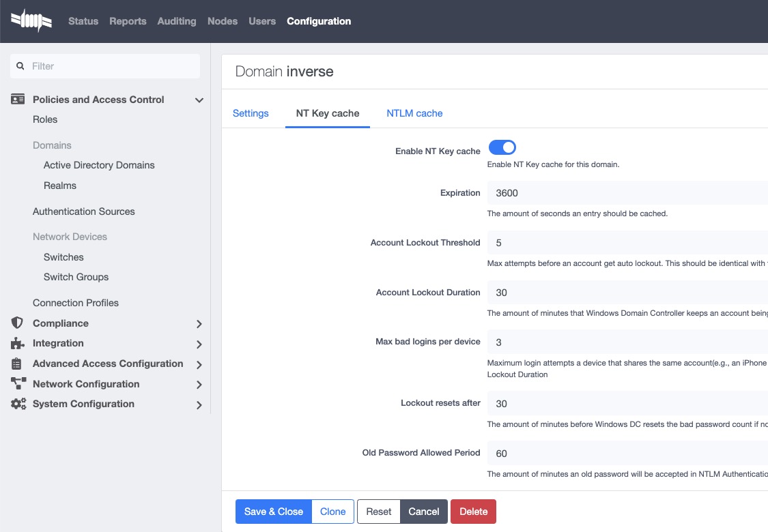Click the Clone button
The height and width of the screenshot is (532, 768).
pos(332,512)
